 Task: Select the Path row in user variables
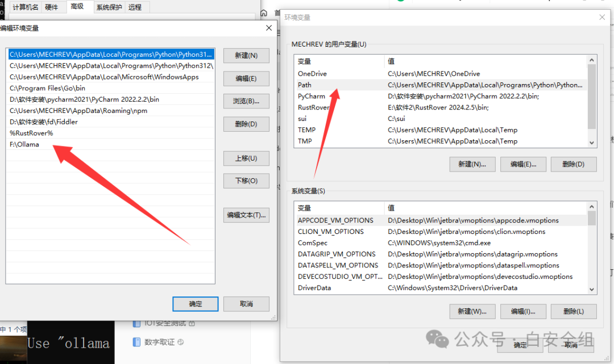coord(305,85)
